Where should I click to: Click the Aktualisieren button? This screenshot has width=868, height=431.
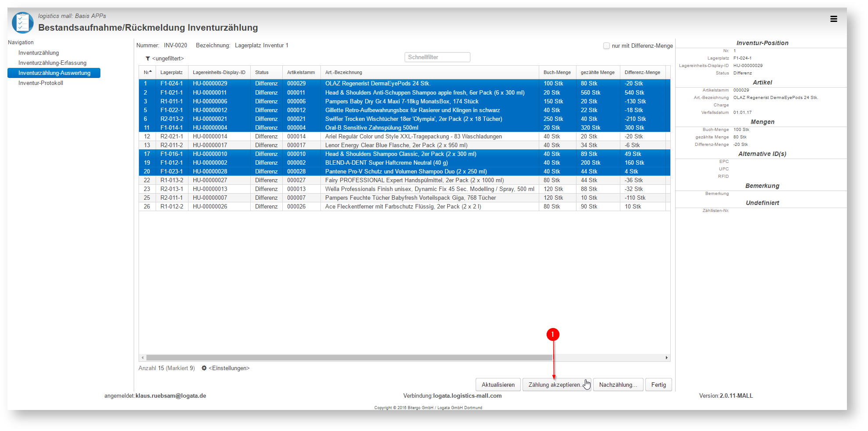click(x=498, y=385)
